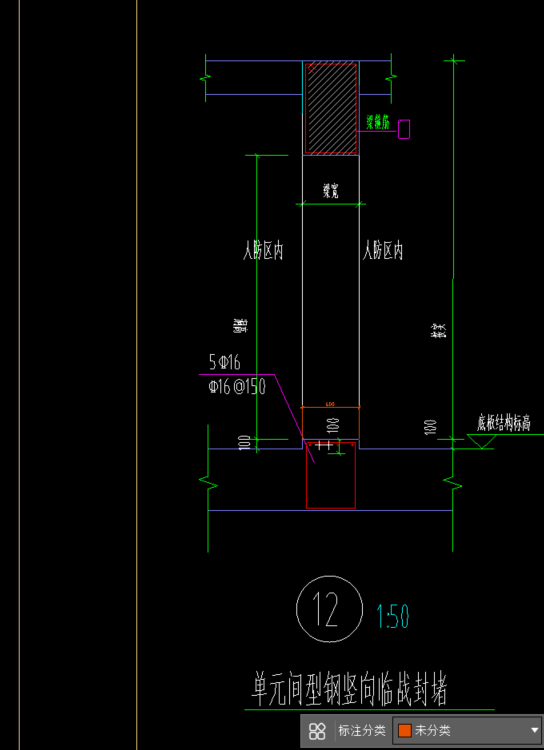Click the 标注分类 label in the toolbar
Viewport: 544px width, 750px height.
click(362, 730)
